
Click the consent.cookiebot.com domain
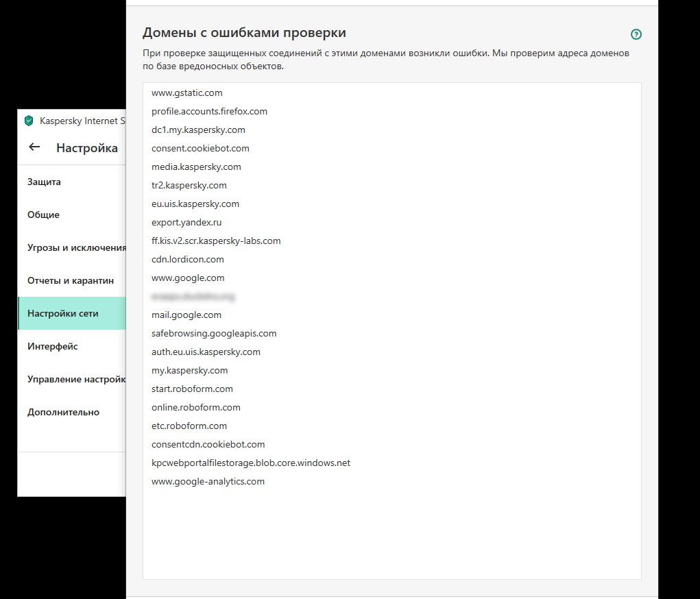pos(392,148)
